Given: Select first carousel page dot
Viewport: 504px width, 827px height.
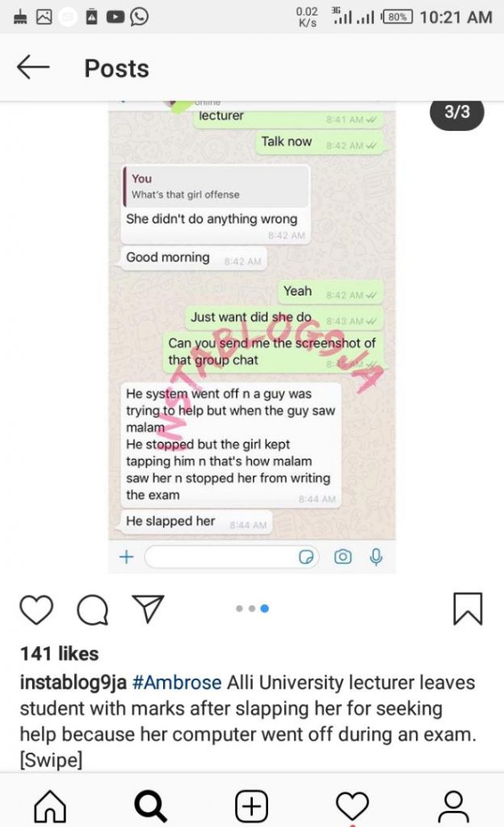Looking at the screenshot, I should point(239,609).
